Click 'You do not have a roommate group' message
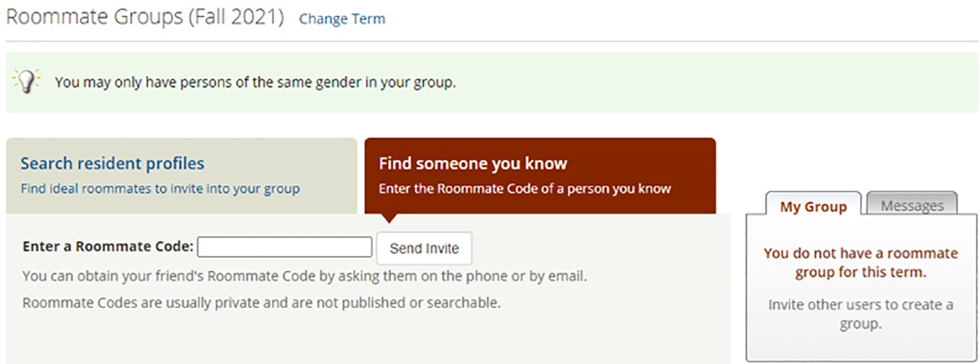 860,262
